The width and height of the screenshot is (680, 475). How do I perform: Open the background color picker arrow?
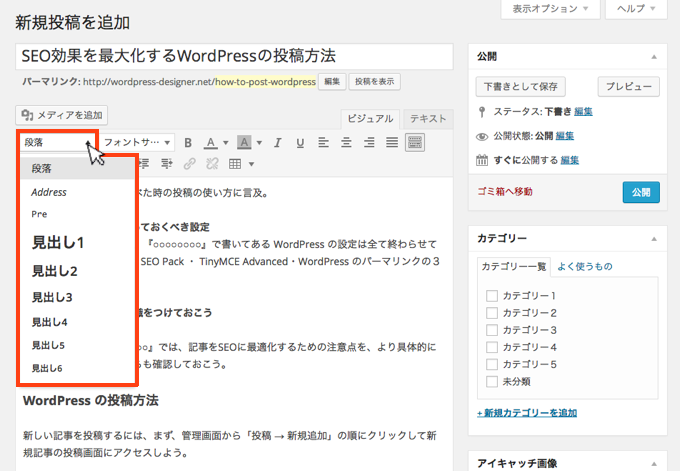[x=259, y=143]
